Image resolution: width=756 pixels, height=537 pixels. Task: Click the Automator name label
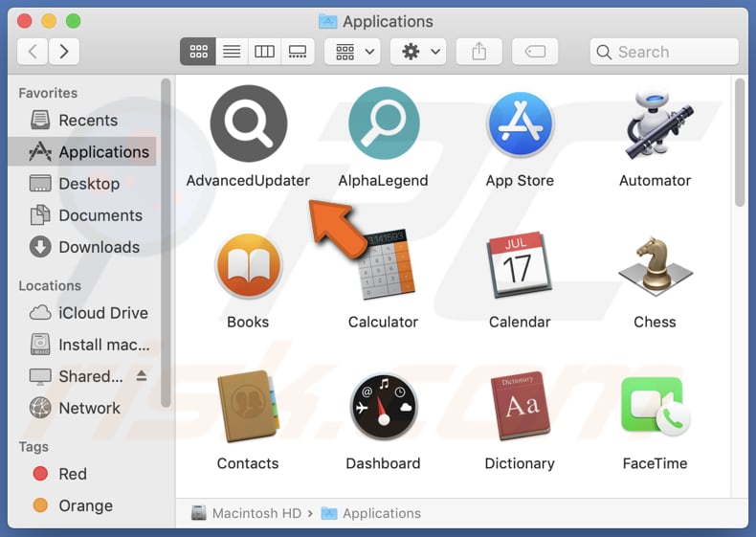655,181
